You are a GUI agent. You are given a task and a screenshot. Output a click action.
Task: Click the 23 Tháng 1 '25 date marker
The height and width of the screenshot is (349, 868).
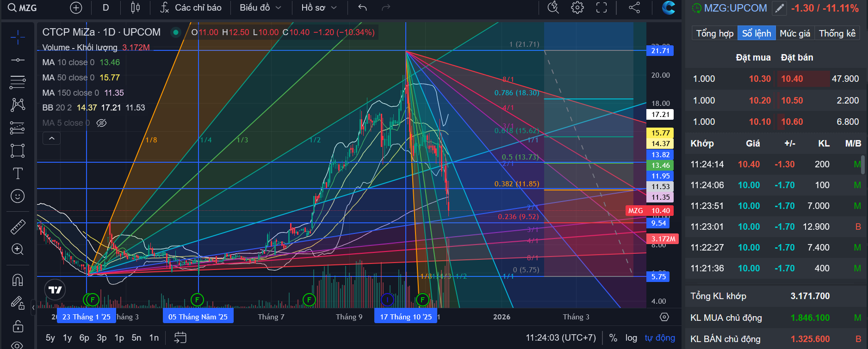click(x=86, y=317)
